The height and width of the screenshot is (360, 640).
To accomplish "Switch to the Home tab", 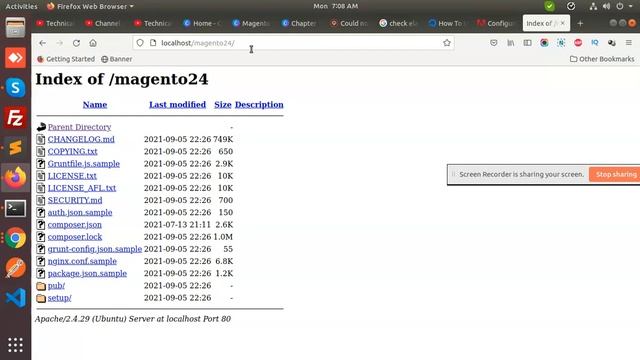I will coord(202,23).
